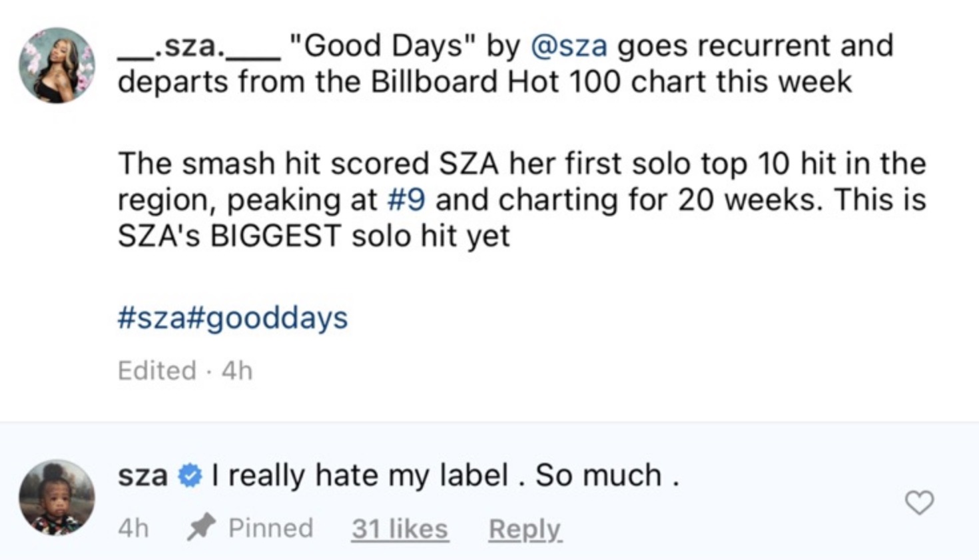Click the 4h timestamp under sza's comment
979x560 pixels.
(133, 528)
